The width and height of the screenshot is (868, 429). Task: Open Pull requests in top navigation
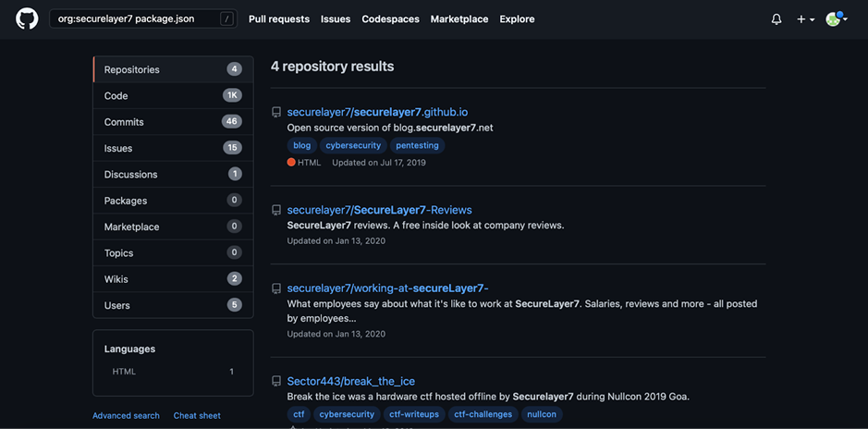[279, 18]
